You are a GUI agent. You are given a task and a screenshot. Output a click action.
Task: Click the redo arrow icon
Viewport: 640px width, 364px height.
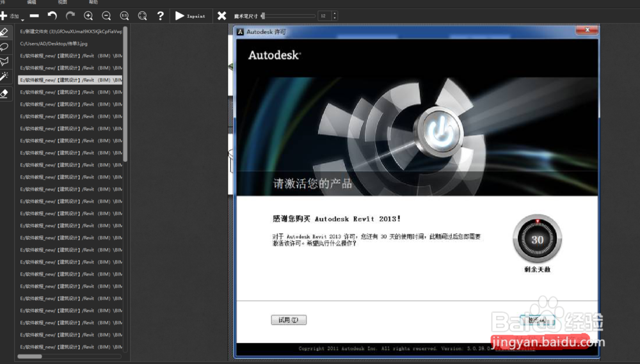click(70, 15)
